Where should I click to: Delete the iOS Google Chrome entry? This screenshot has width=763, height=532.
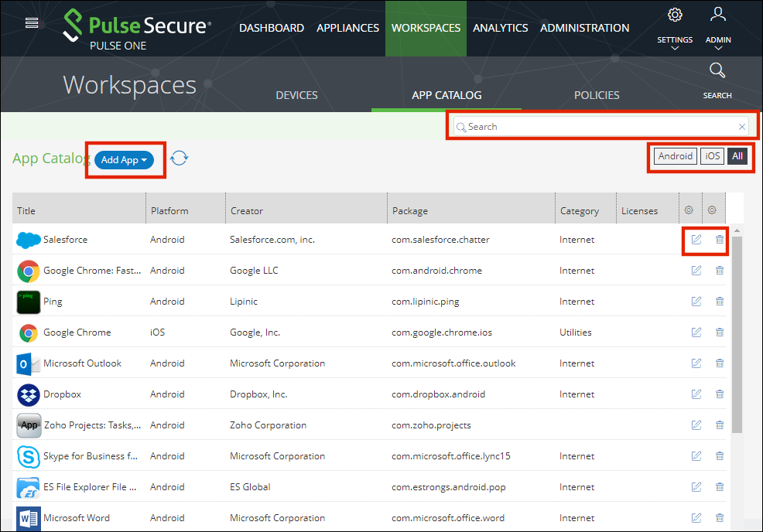point(719,332)
